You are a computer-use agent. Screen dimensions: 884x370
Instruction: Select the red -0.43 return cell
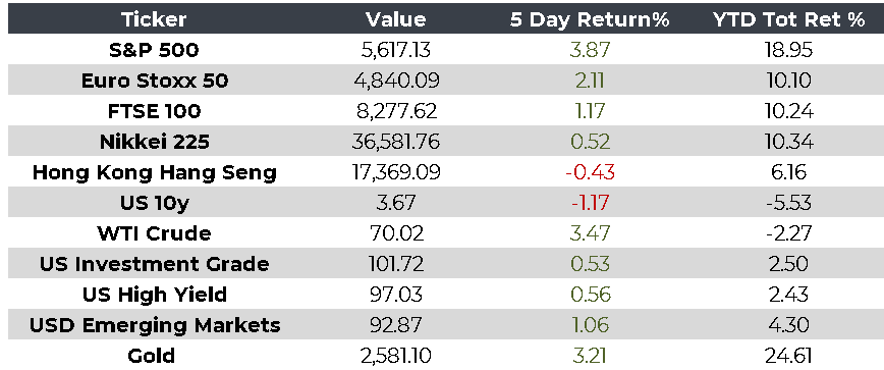coord(590,173)
